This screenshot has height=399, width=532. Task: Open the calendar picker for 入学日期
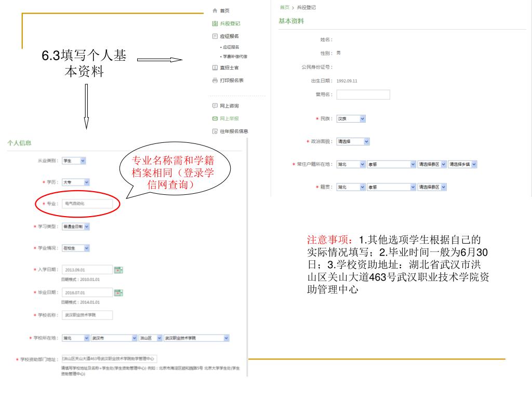tap(118, 270)
